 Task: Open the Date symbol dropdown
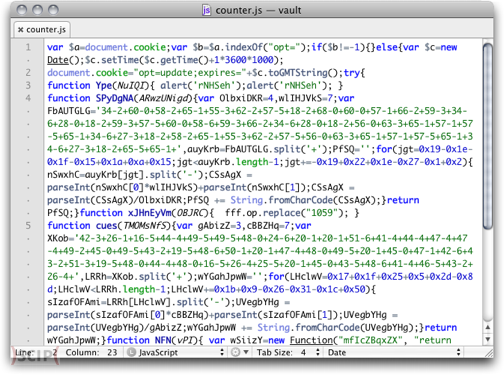click(x=394, y=352)
